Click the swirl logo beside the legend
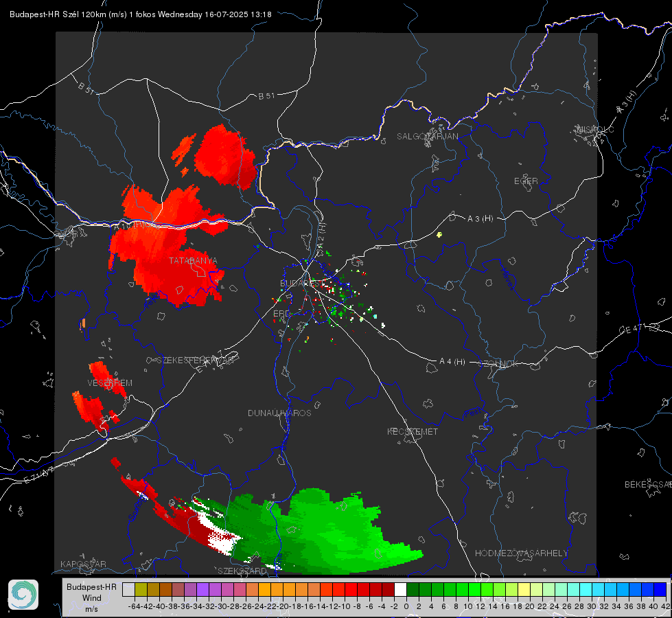Screen dimensions: 672x618 23,595
